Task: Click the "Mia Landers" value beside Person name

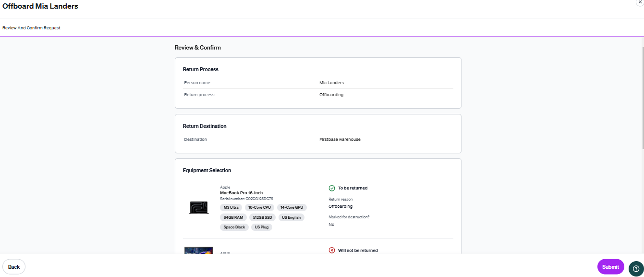Action: [332, 83]
